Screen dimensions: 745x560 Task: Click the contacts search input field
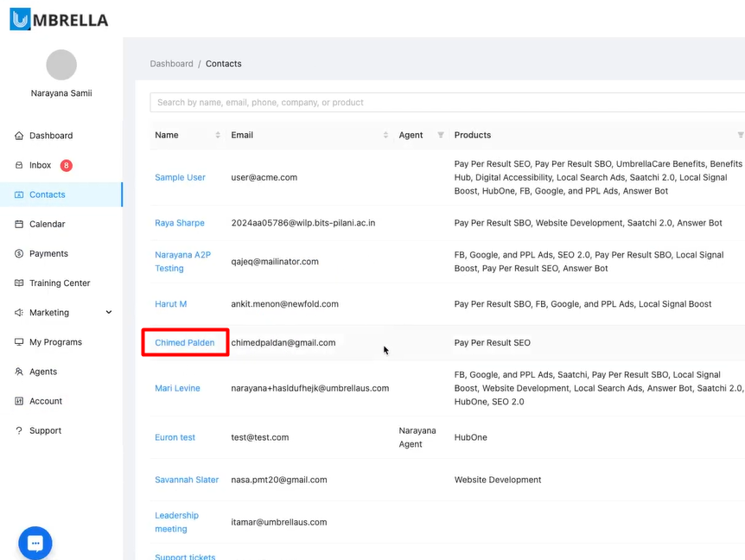click(x=447, y=102)
